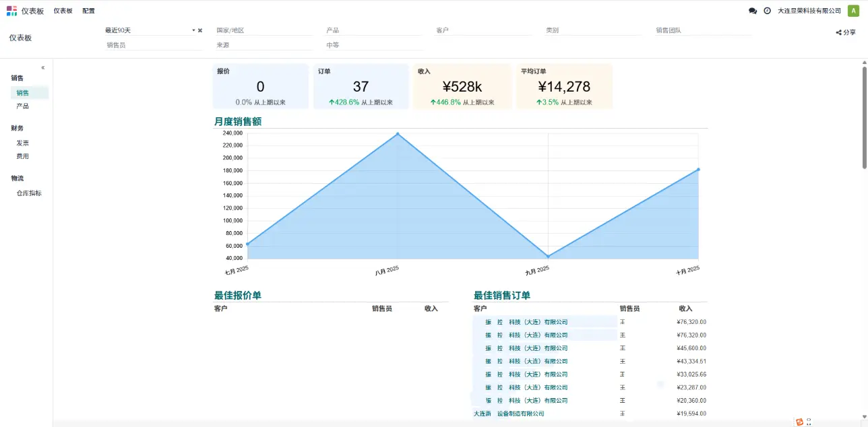Click the Odoo apps grid icon
Viewport: 868px width, 427px height.
11,11
